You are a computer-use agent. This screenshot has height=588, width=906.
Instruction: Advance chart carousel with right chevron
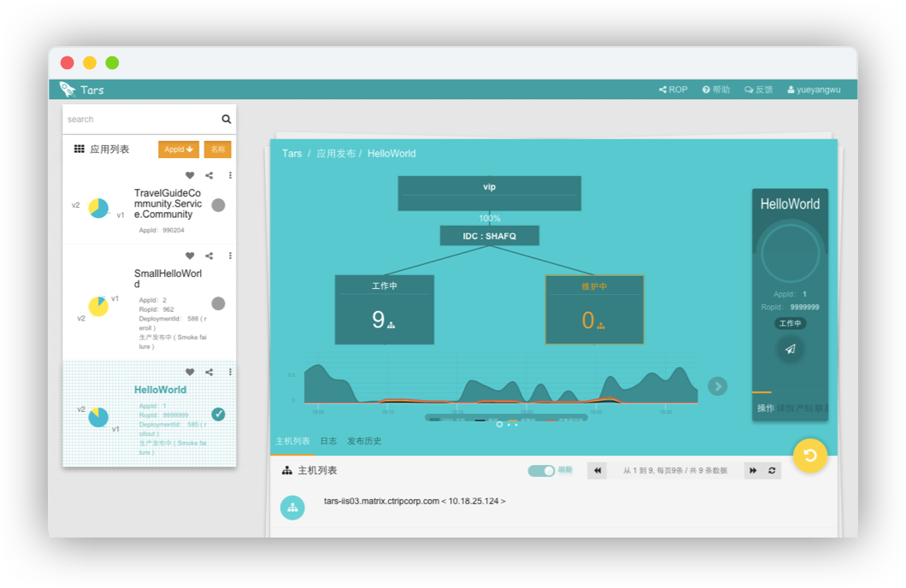(718, 386)
